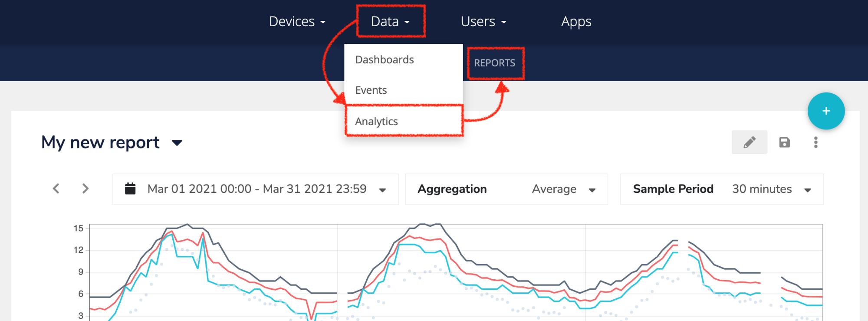Viewport: 868px width, 321px height.
Task: Click y-axis value 9 on chart
Action: (81, 272)
